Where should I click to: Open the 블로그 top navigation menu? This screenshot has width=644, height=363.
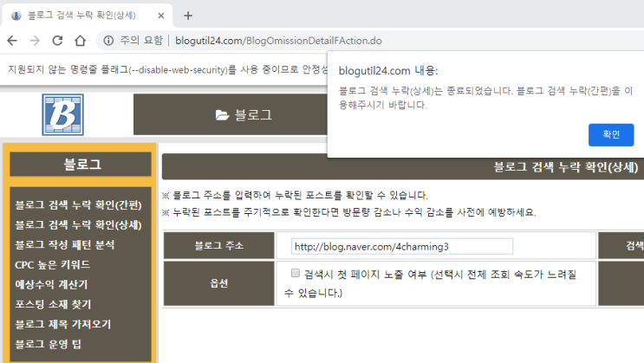[x=244, y=114]
